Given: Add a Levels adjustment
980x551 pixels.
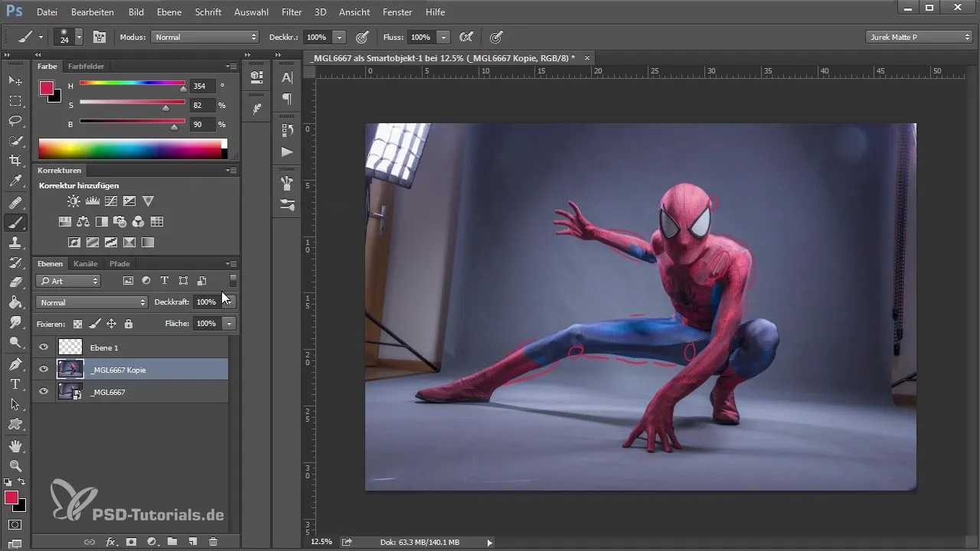Looking at the screenshot, I should click(x=93, y=201).
